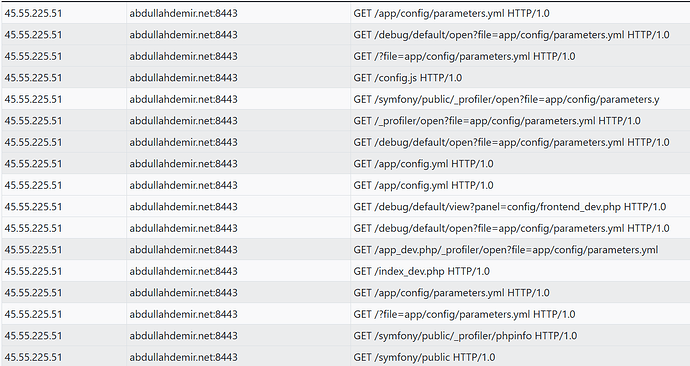Click the IP address in the /config.js row
The height and width of the screenshot is (366, 690).
[x=33, y=78]
